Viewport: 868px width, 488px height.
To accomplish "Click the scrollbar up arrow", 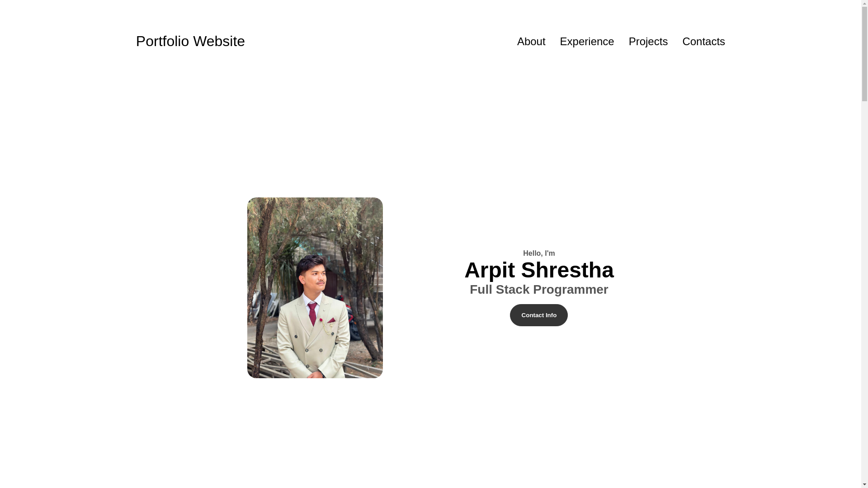I will click(864, 3).
